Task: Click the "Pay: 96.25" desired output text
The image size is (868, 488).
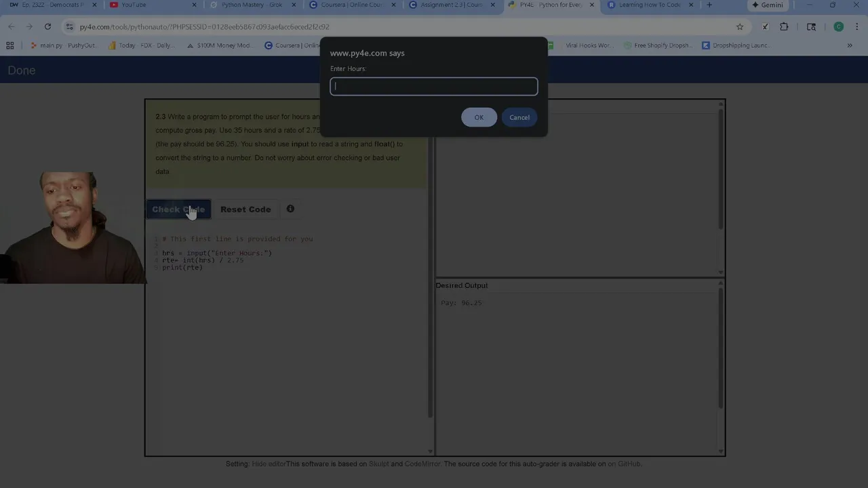Action: pyautogui.click(x=461, y=303)
